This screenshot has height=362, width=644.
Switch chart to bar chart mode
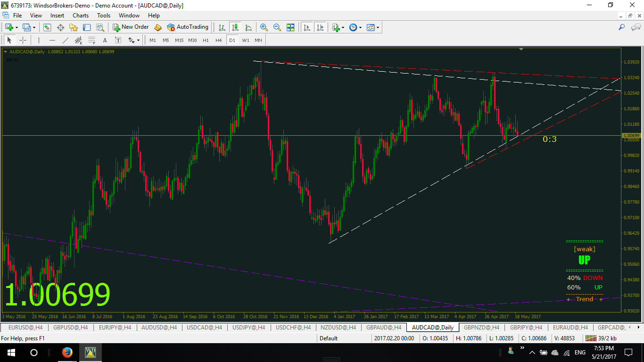tap(222, 27)
